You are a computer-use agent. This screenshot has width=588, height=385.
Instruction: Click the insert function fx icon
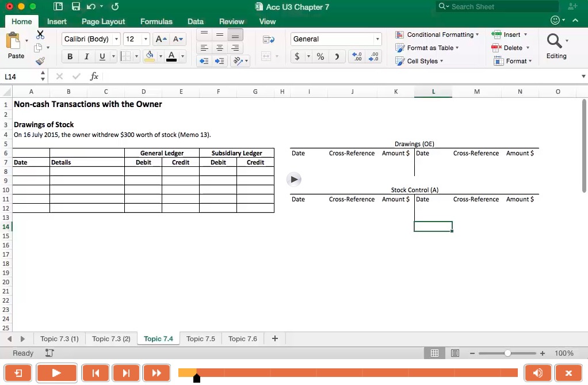[x=94, y=77]
